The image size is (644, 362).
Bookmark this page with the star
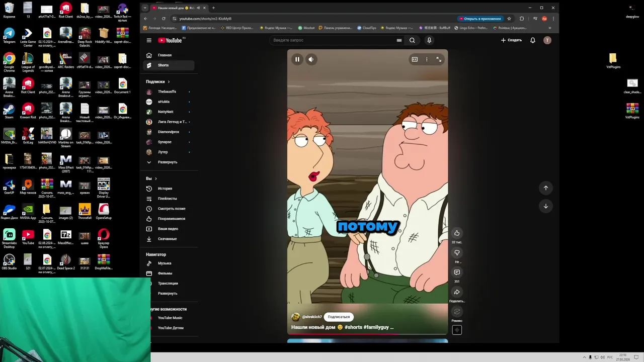[x=509, y=19]
